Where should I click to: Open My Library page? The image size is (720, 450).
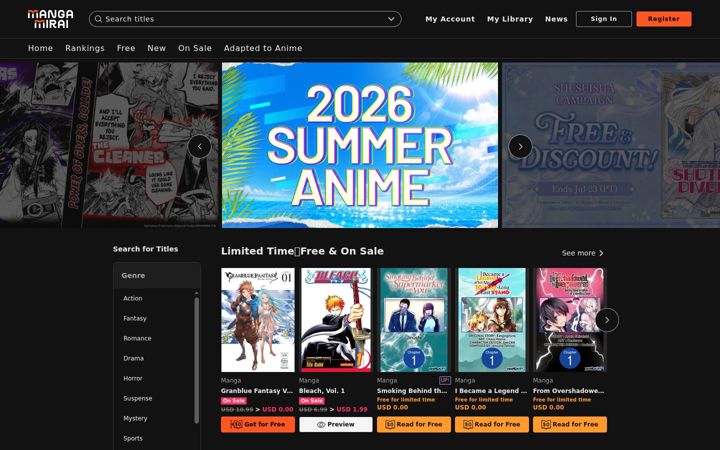point(510,19)
